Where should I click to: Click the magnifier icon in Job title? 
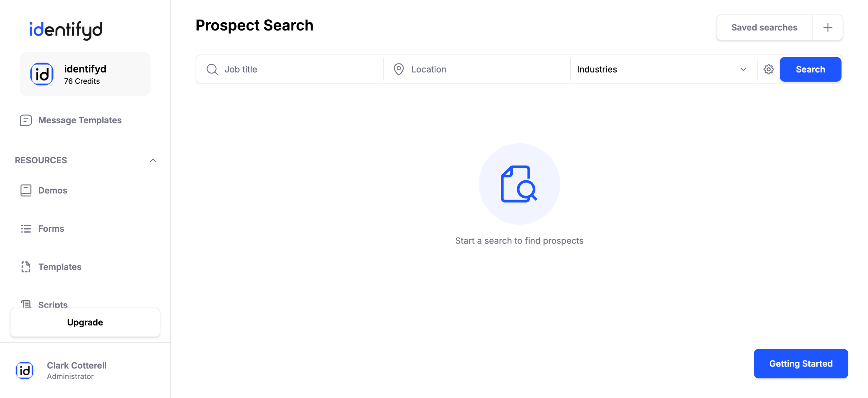pyautogui.click(x=212, y=69)
